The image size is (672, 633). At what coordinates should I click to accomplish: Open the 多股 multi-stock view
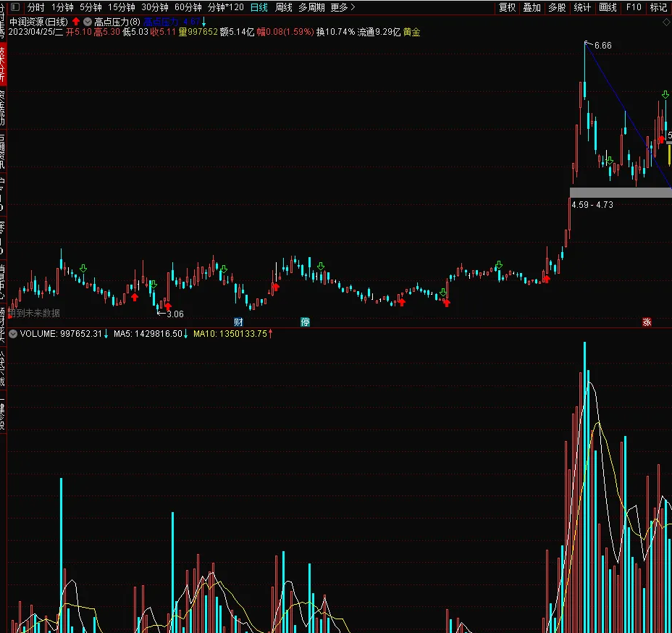click(x=557, y=7)
